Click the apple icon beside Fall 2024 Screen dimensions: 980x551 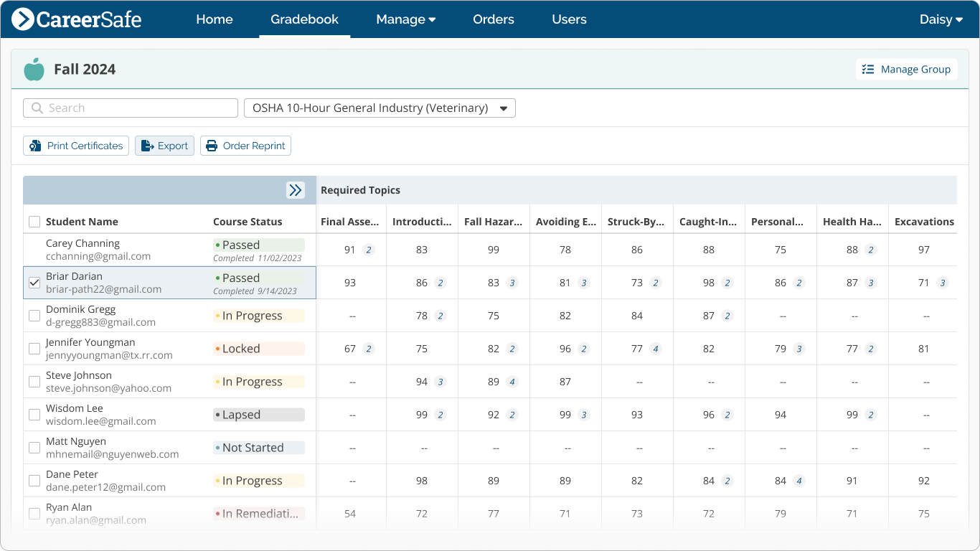[34, 69]
